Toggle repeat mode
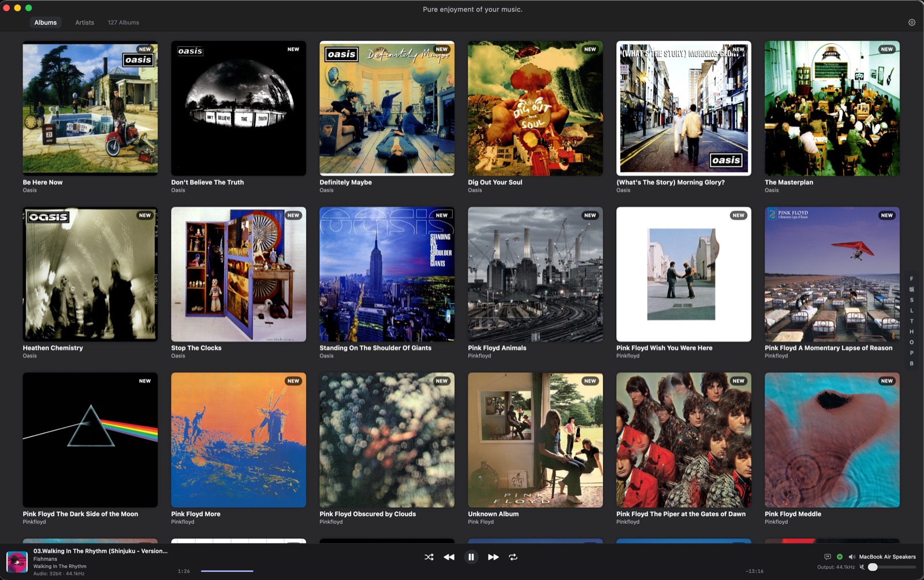 coord(513,557)
